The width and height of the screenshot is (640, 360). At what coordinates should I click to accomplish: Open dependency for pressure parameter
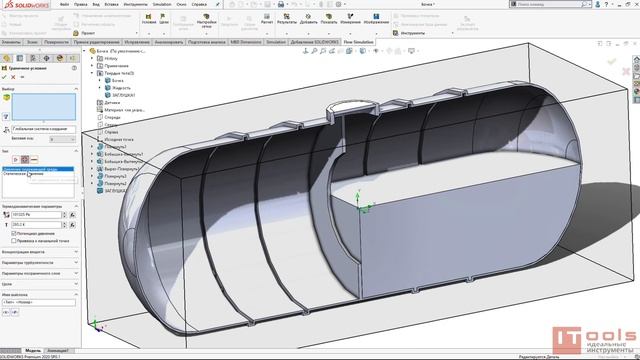(72, 215)
